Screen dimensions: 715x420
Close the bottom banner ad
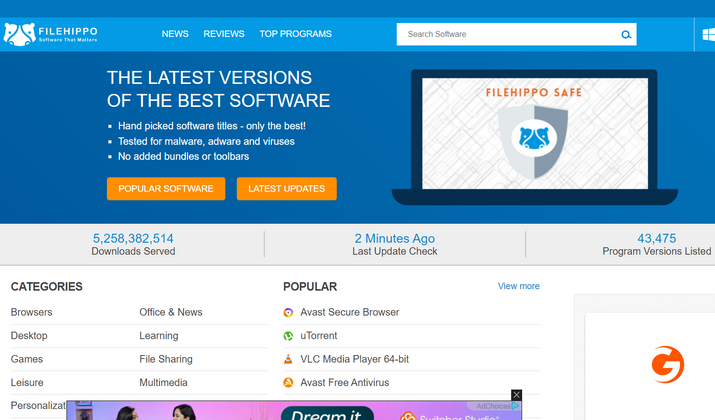tap(516, 395)
